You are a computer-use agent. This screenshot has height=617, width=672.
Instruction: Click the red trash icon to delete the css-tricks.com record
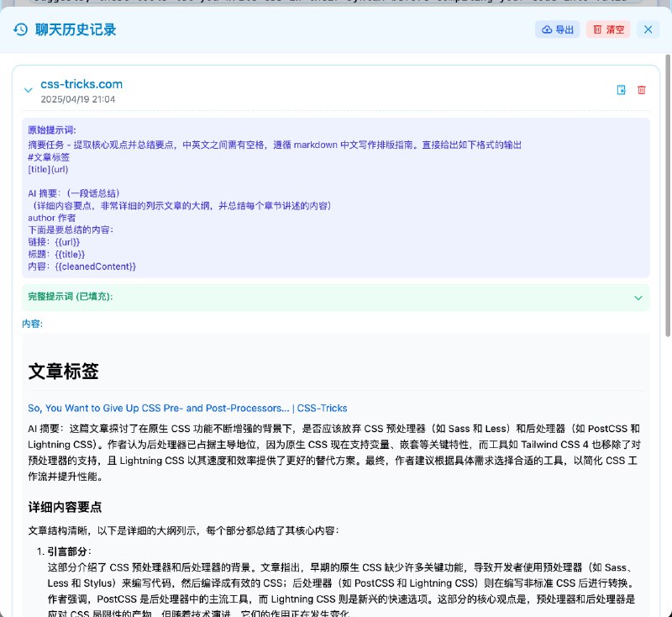coord(640,89)
